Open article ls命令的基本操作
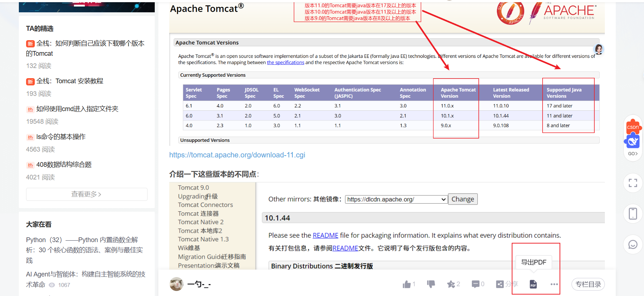 point(61,137)
